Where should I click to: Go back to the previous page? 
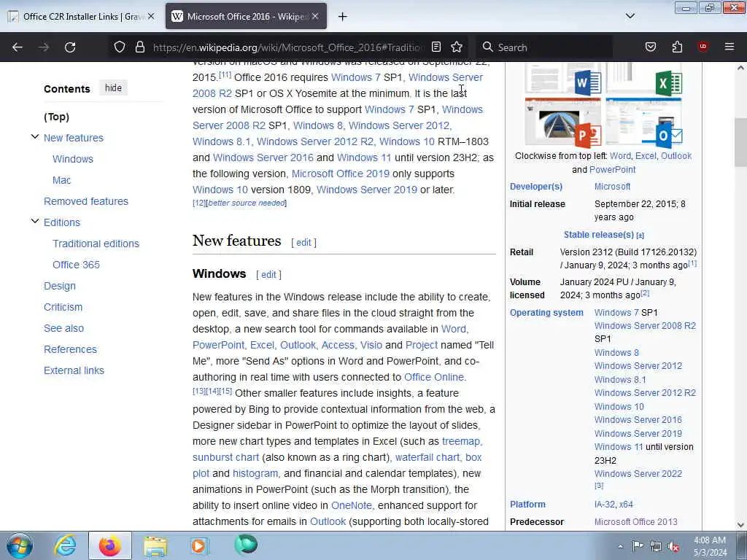pos(18,47)
